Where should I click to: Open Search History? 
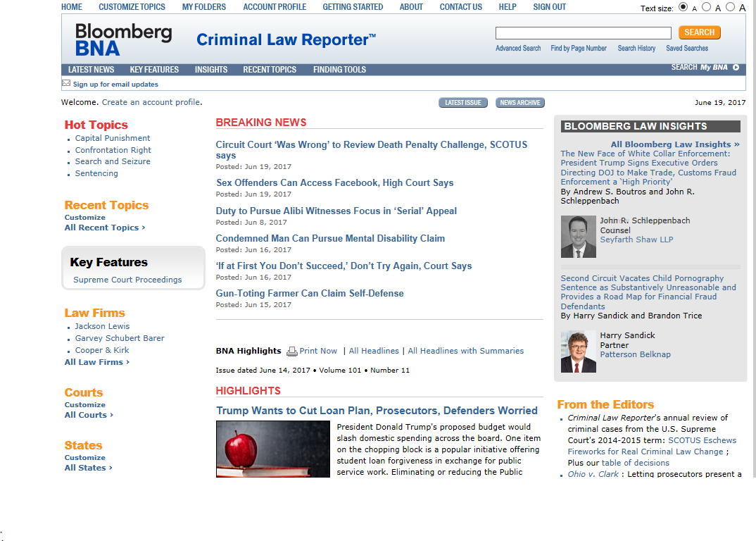pyautogui.click(x=636, y=49)
